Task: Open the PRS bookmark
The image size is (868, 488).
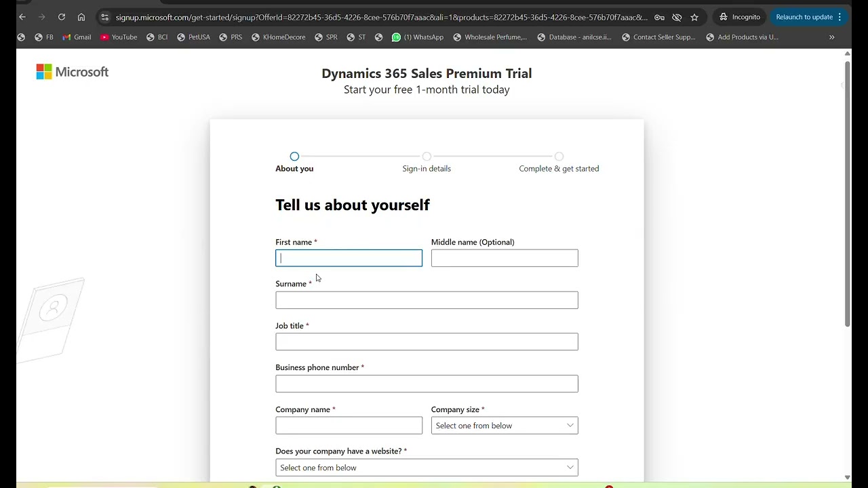Action: tap(231, 37)
